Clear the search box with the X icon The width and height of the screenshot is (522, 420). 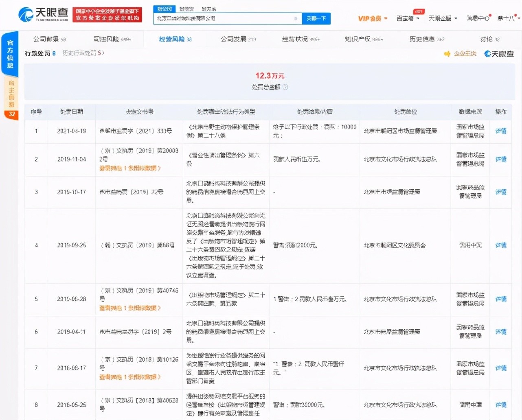[296, 19]
